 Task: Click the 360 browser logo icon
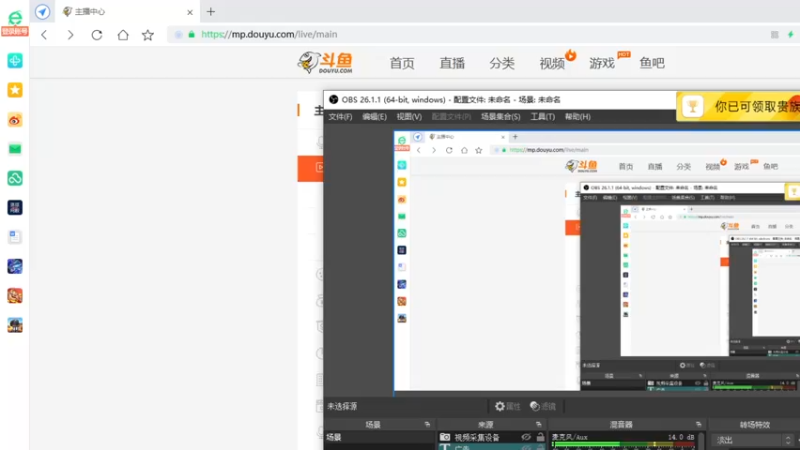[15, 17]
